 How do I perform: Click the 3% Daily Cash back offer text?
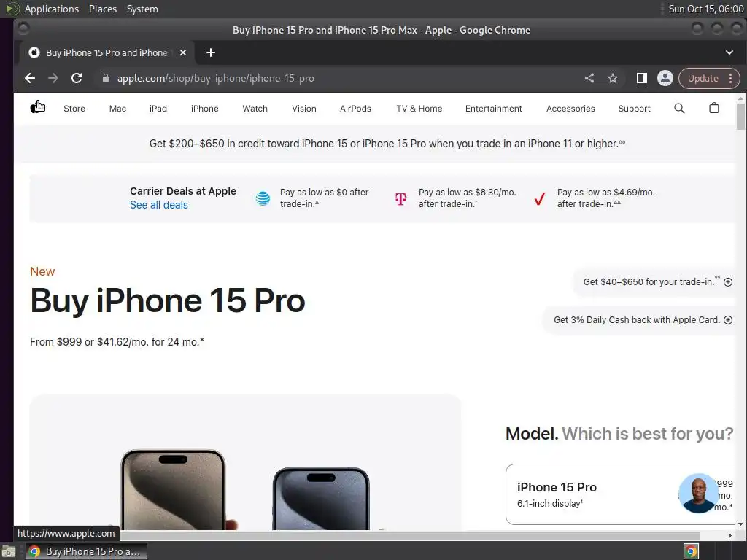click(636, 320)
